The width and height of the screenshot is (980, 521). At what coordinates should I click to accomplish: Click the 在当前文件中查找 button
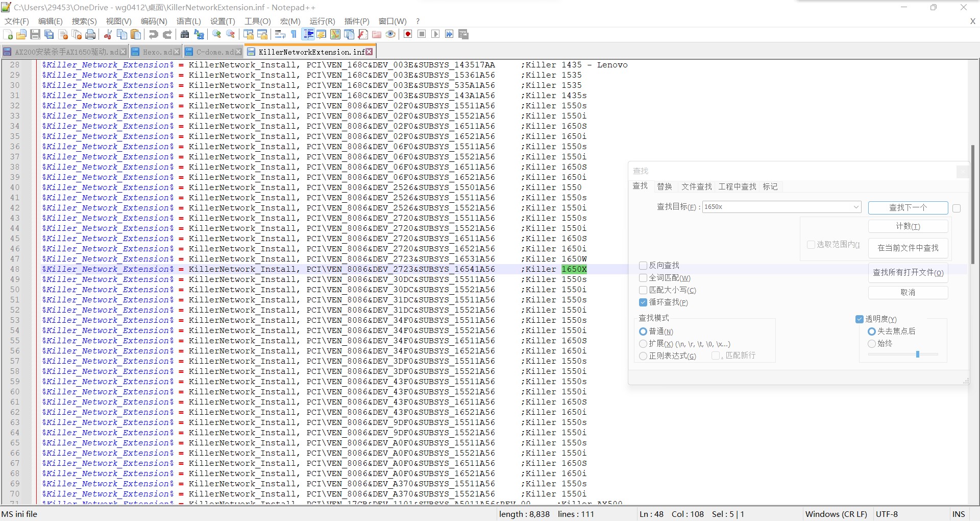pyautogui.click(x=908, y=248)
